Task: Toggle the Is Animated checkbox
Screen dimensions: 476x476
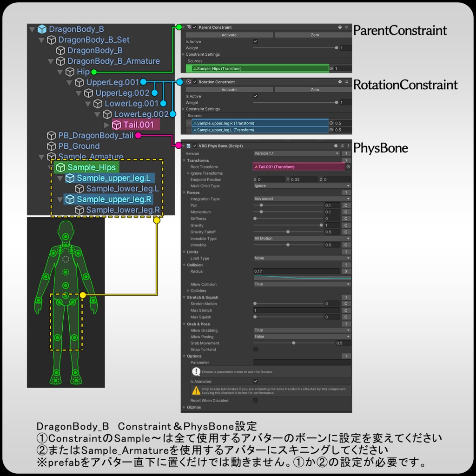Action: (x=255, y=382)
